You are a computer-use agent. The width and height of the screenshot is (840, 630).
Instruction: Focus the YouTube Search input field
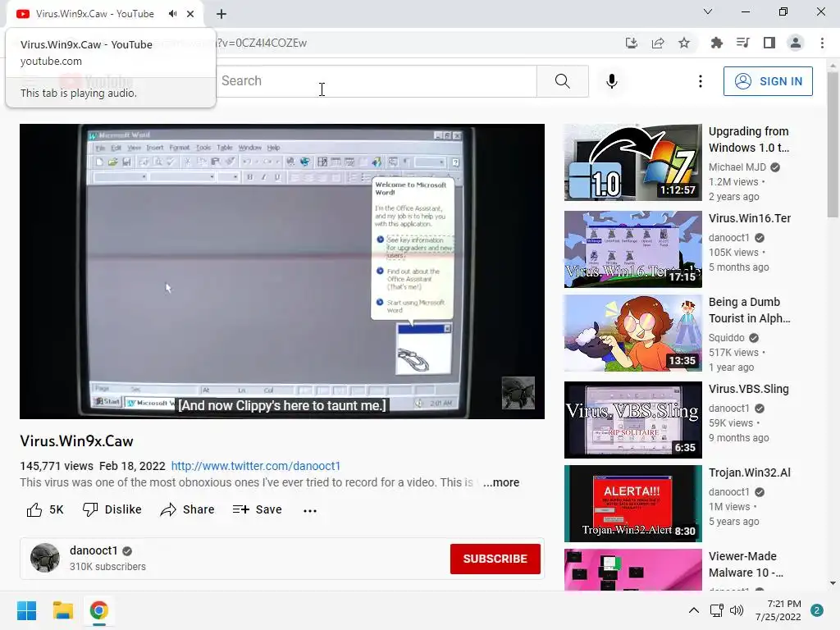tap(377, 81)
